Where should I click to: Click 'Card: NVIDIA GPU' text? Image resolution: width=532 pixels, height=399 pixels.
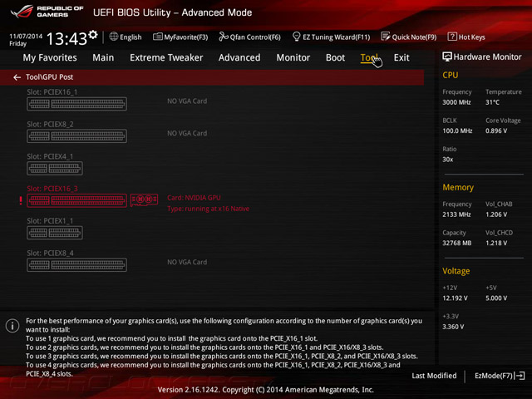click(194, 198)
